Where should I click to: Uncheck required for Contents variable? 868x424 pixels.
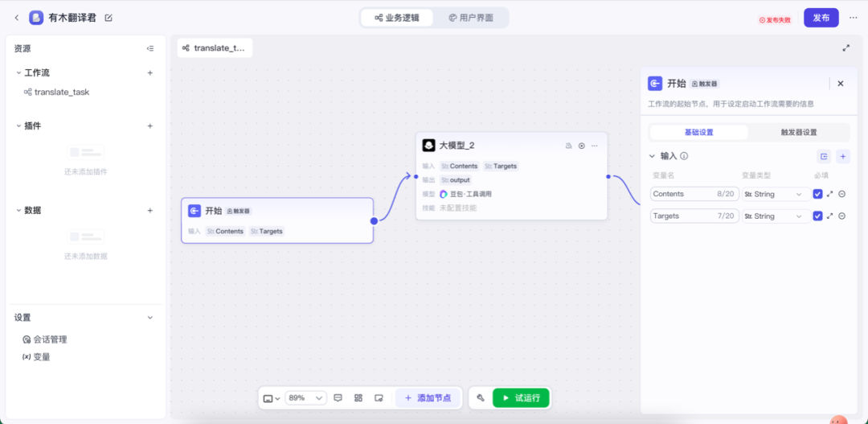pyautogui.click(x=817, y=194)
